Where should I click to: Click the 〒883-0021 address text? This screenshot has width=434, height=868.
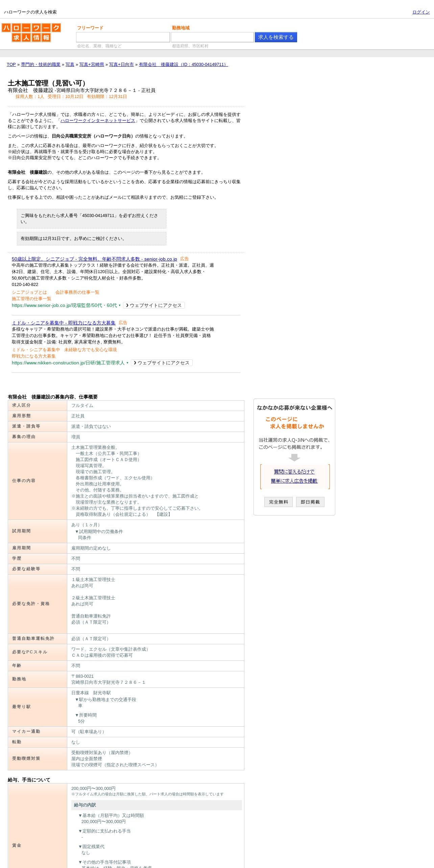coord(82,676)
